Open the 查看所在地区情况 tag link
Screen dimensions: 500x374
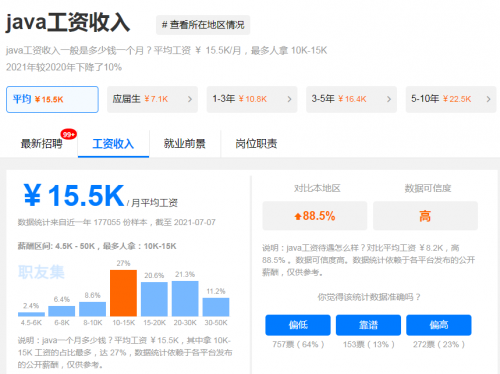[x=203, y=25]
